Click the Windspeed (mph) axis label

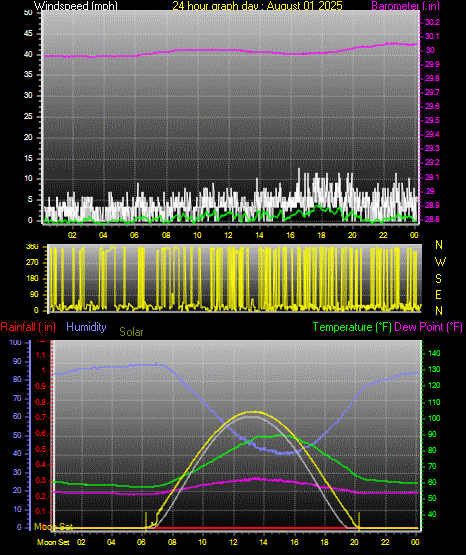coord(76,6)
